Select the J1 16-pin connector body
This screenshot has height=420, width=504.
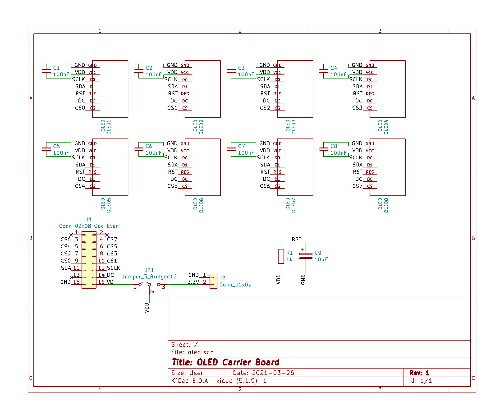click(89, 260)
